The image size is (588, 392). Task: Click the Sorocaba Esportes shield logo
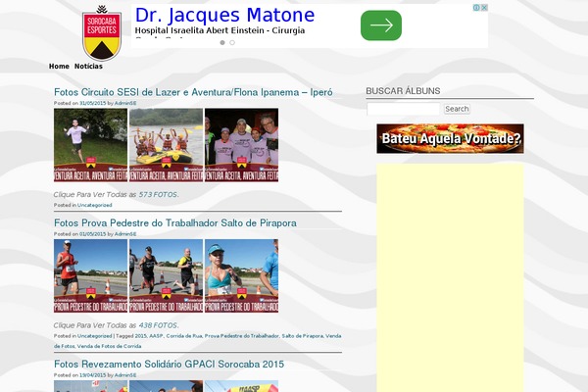(102, 33)
